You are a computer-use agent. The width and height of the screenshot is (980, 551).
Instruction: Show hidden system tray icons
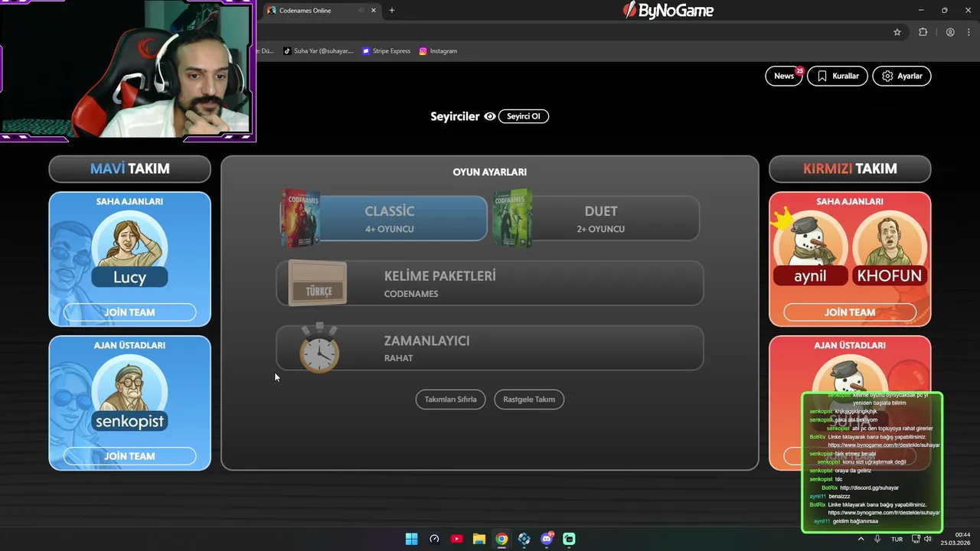point(861,539)
